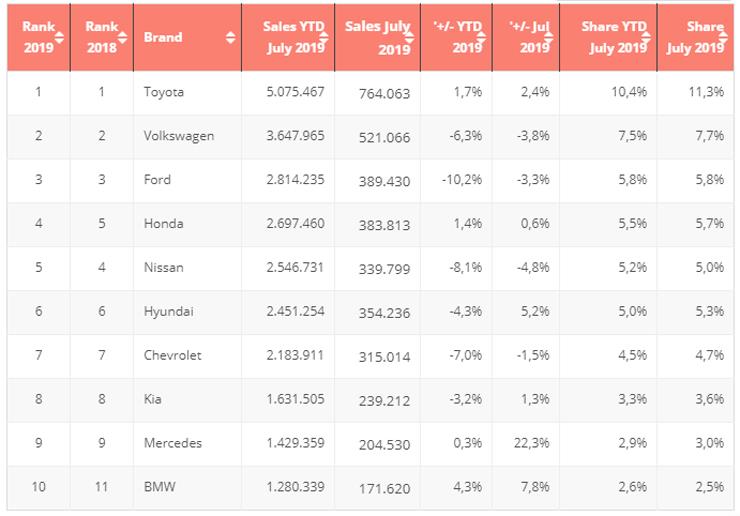Click the Volkswagen brand name
Screen dimensions: 740x516
(179, 136)
